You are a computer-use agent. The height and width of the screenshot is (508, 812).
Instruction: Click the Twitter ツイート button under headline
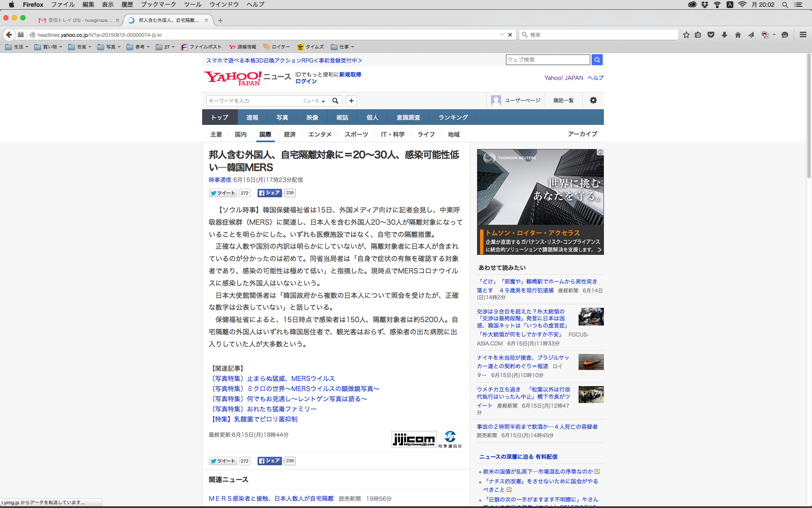pyautogui.click(x=223, y=193)
